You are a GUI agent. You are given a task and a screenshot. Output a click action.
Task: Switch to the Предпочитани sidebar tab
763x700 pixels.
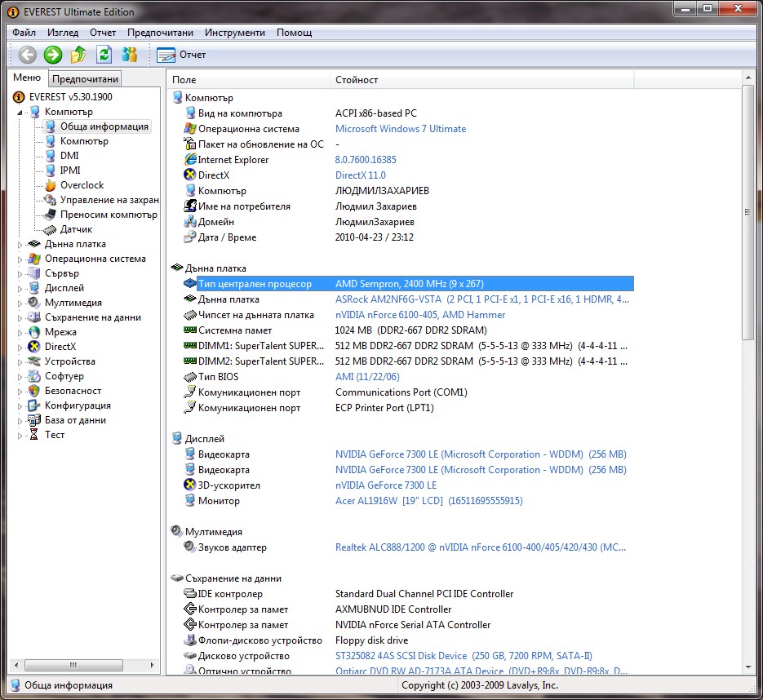pos(85,79)
